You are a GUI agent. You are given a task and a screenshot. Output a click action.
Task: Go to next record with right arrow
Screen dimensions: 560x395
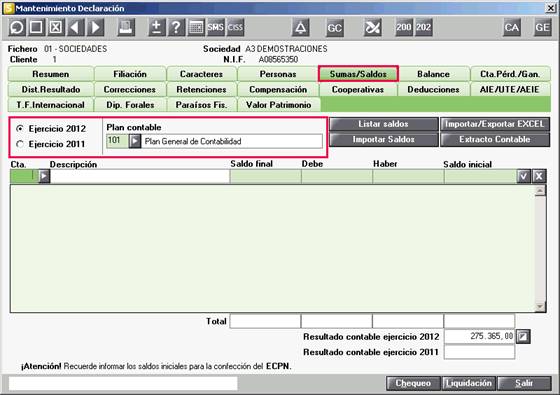pyautogui.click(x=95, y=28)
